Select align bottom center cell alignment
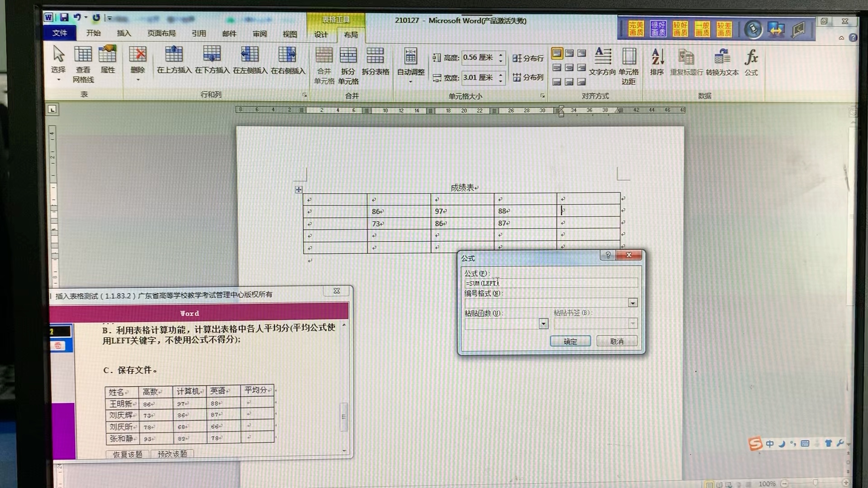Image resolution: width=868 pixels, height=488 pixels. 569,82
